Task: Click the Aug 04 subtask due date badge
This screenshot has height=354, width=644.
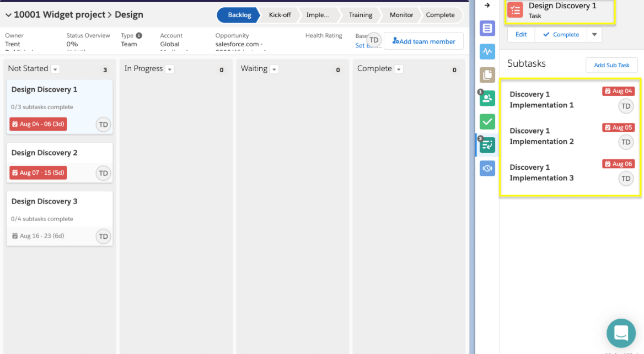Action: click(x=618, y=91)
